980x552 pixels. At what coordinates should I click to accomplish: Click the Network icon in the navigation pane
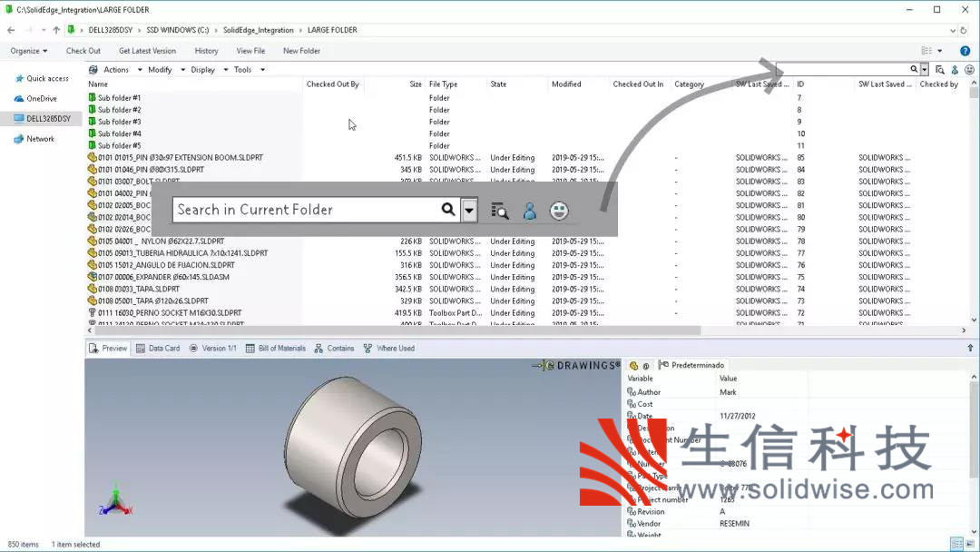pos(19,139)
